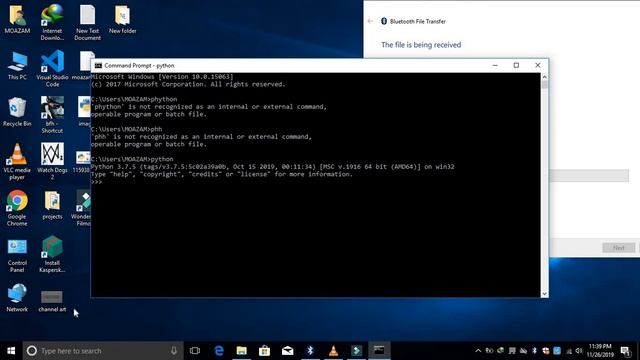Click the Filmora icon on the taskbar
Viewport: 640px width, 360px height.
coord(356,351)
